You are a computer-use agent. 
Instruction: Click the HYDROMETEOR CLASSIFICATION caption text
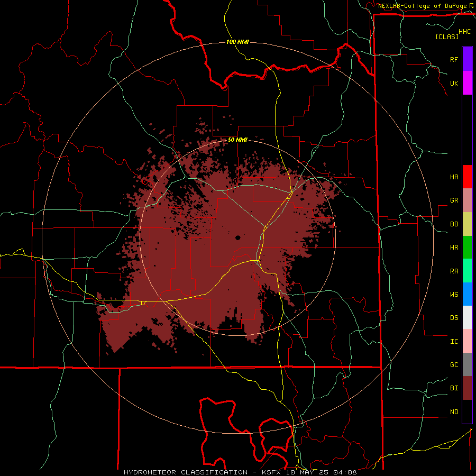coord(186,472)
